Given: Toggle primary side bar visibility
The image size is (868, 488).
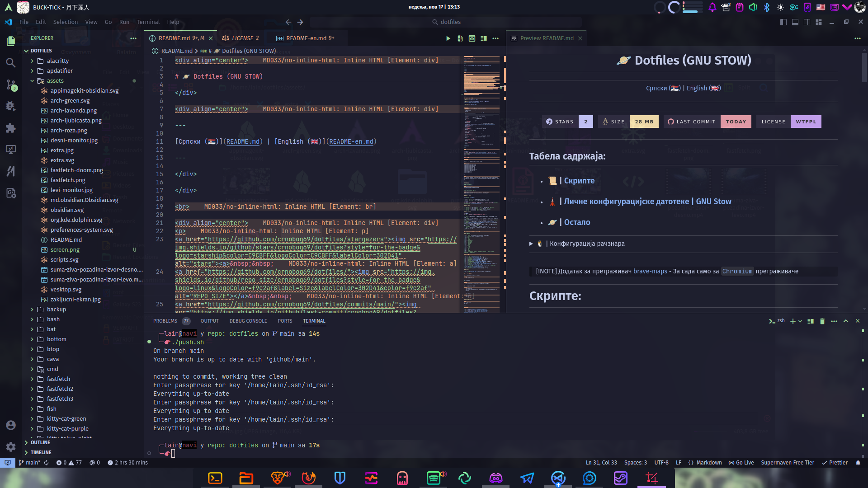Looking at the screenshot, I should point(783,22).
